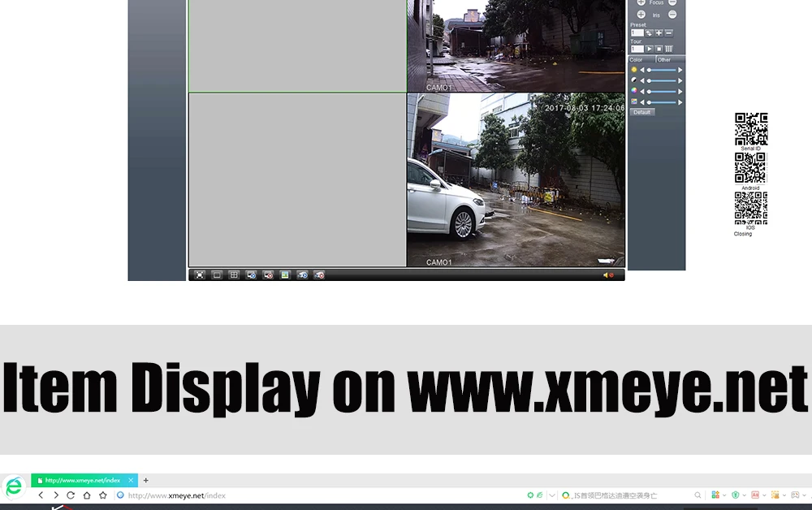Open Iris with the plus button

point(641,15)
